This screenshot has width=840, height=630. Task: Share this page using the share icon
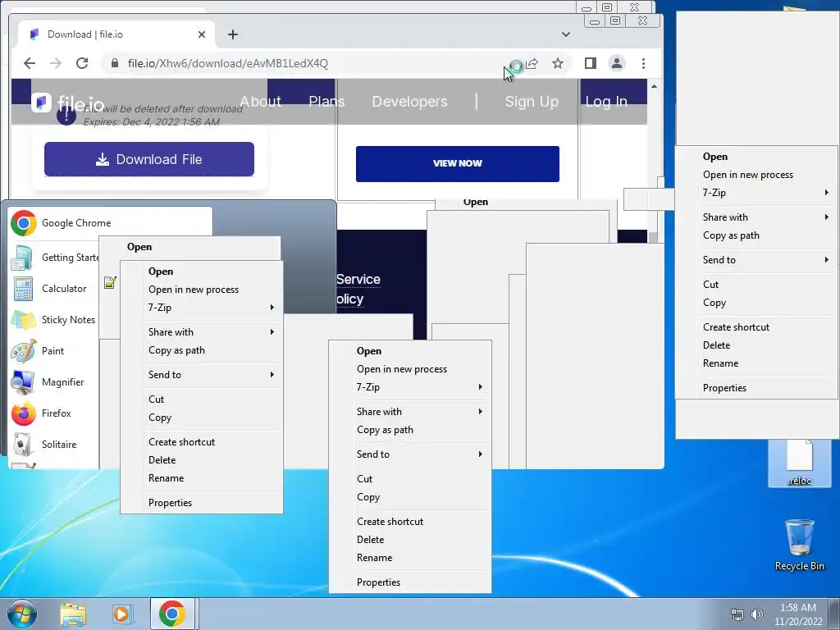click(532, 63)
